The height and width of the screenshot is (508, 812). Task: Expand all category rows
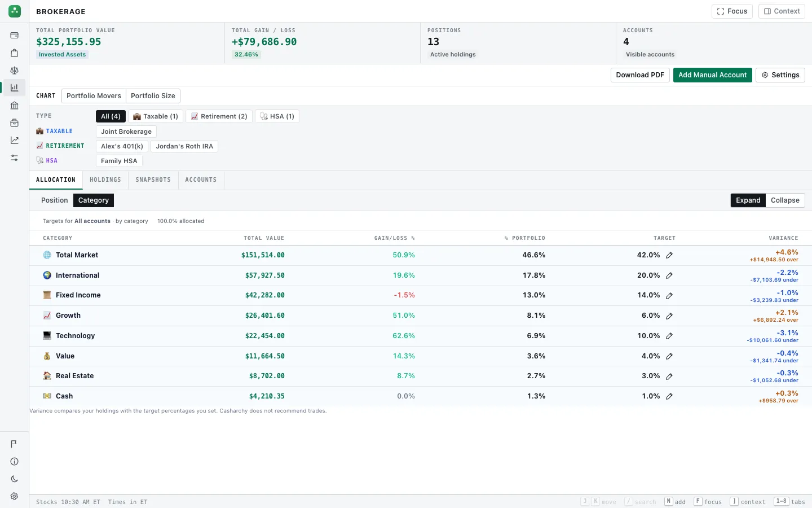[748, 200]
